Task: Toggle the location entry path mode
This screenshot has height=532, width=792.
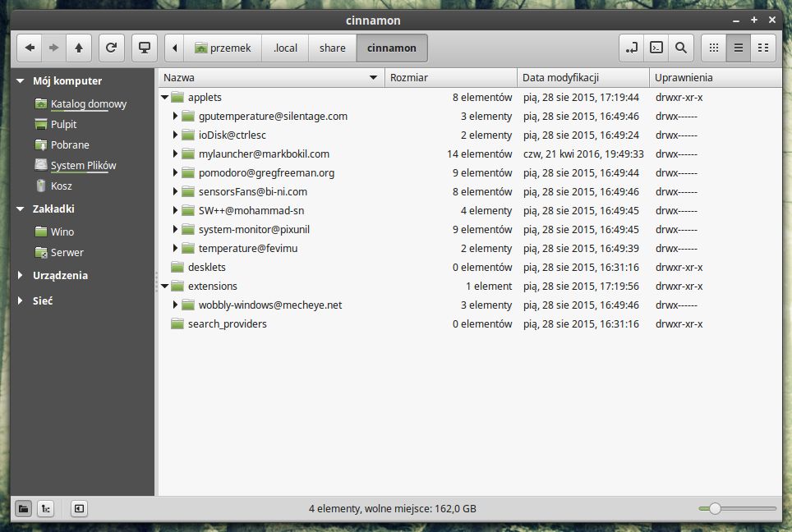Action: tap(631, 48)
